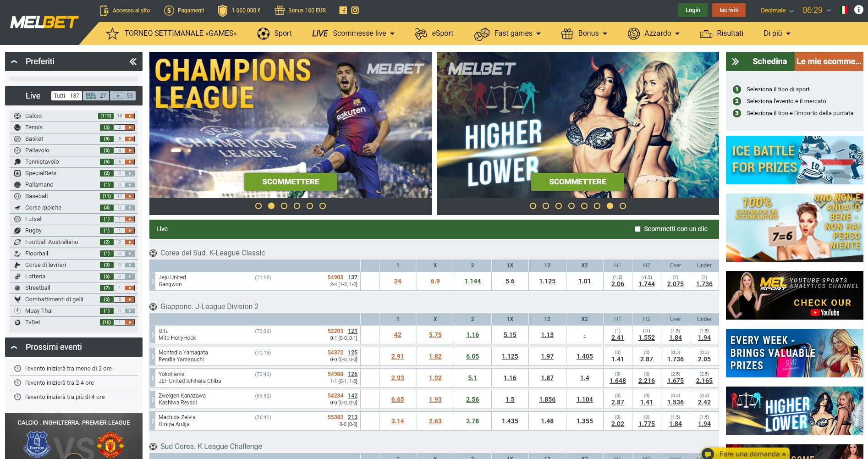
Task: Click the Tennistavolo paddle icon
Action: 17,162
